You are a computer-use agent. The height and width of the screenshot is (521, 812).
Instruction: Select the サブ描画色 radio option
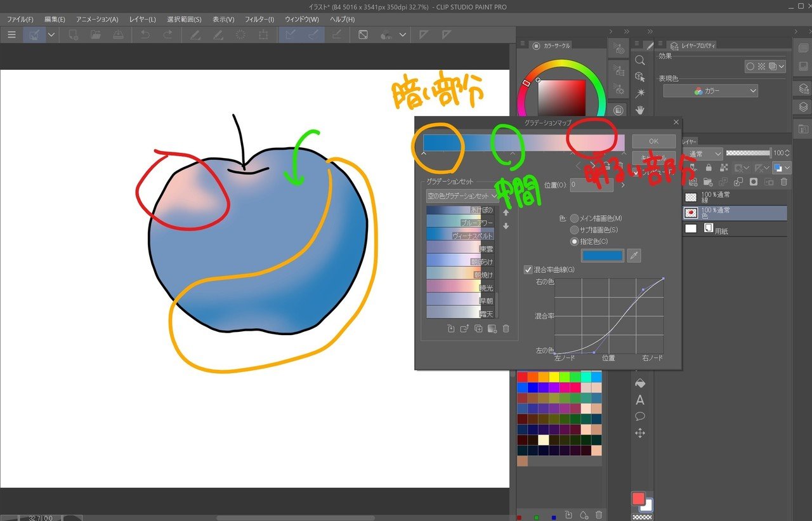pos(575,229)
